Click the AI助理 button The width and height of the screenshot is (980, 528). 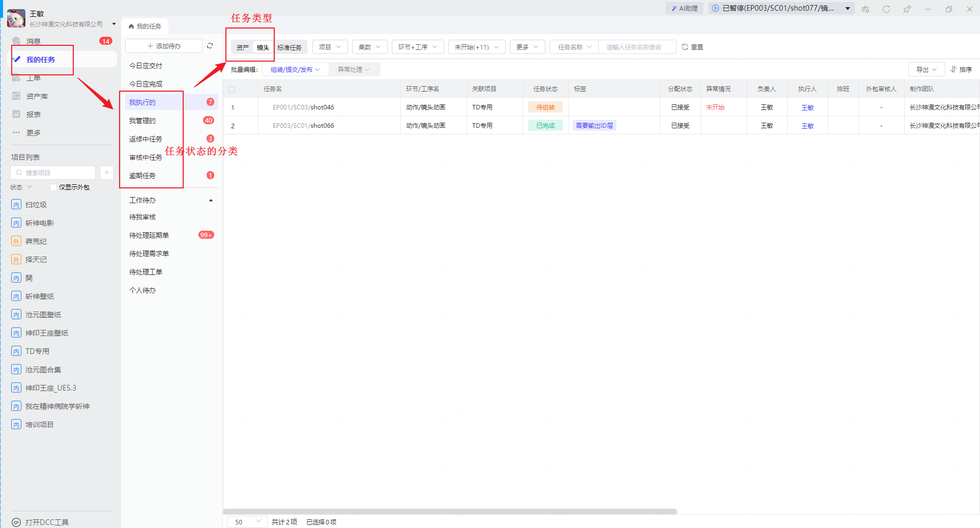[x=684, y=8]
